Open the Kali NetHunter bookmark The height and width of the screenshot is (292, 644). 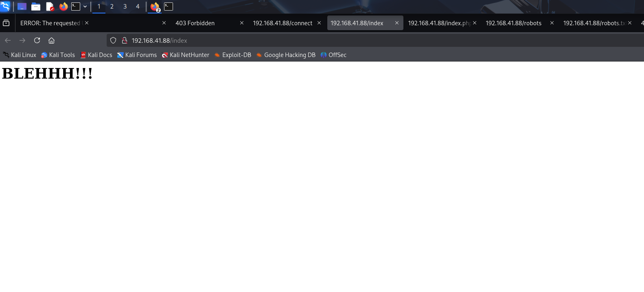(x=186, y=55)
